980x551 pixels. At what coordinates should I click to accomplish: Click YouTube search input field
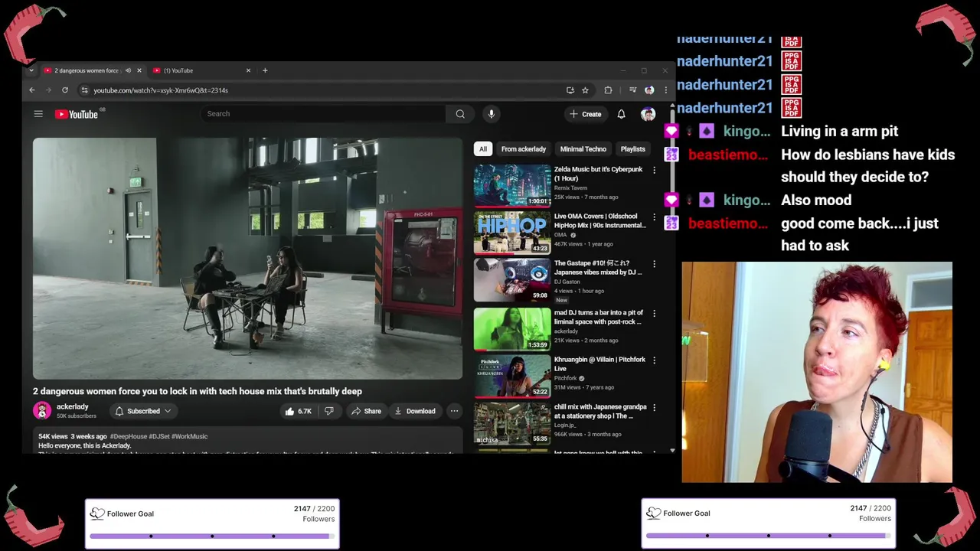(x=323, y=114)
